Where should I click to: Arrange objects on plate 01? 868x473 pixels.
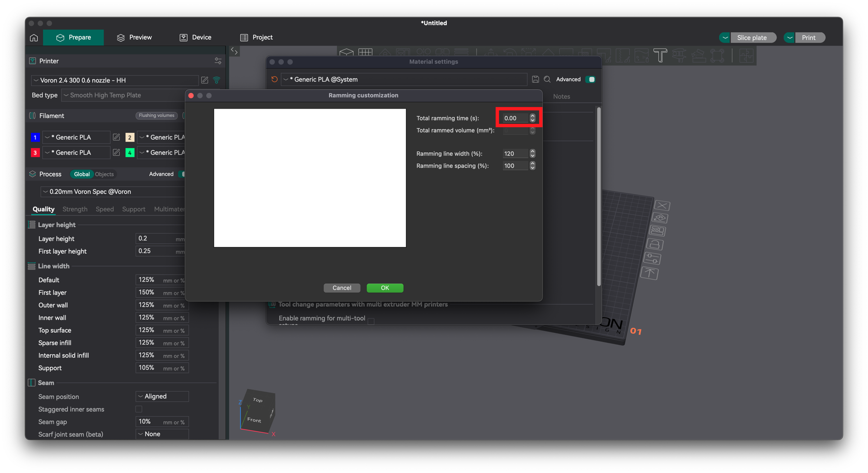pos(658,231)
